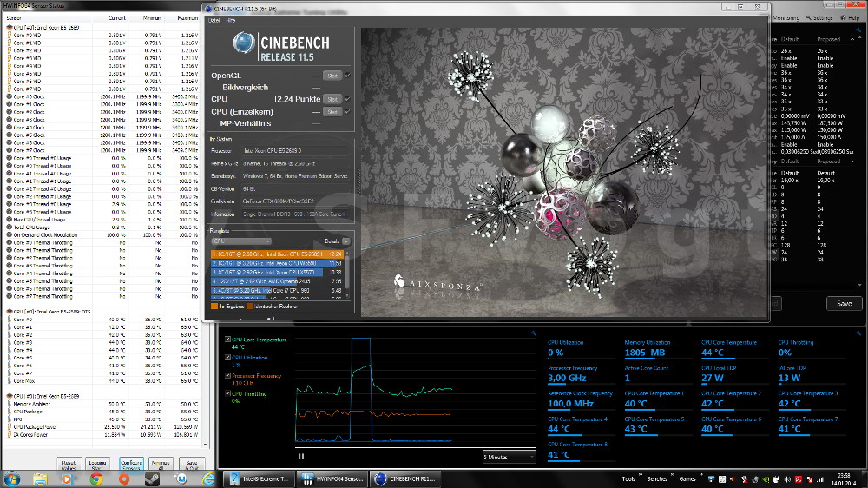Viewport: 868px width, 488px height.
Task: Click the orange Ihr Ergebnis legend swatch
Action: 214,307
